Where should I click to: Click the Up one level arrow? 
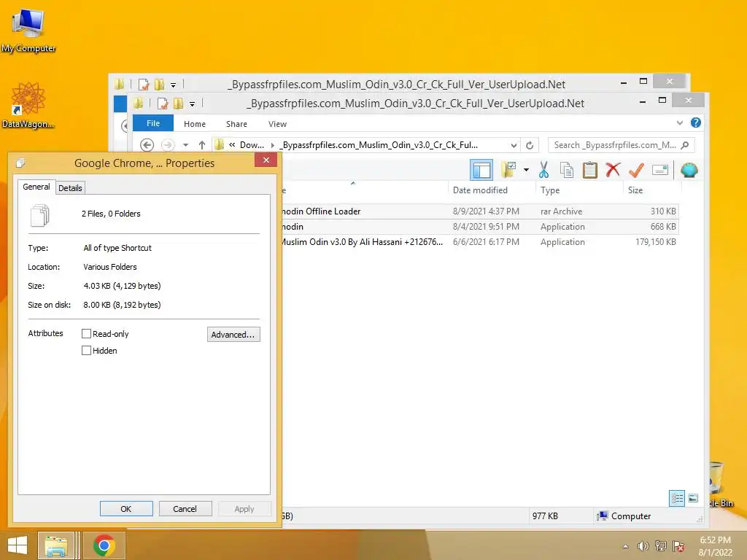pyautogui.click(x=202, y=145)
